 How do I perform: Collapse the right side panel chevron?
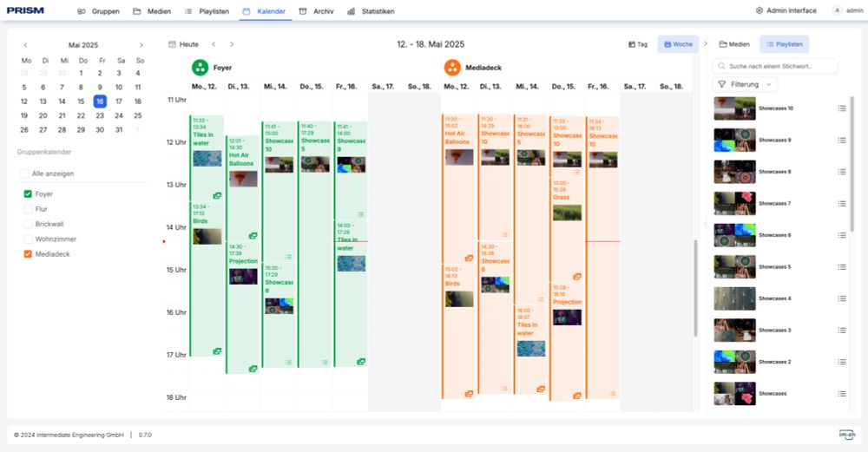click(x=705, y=43)
